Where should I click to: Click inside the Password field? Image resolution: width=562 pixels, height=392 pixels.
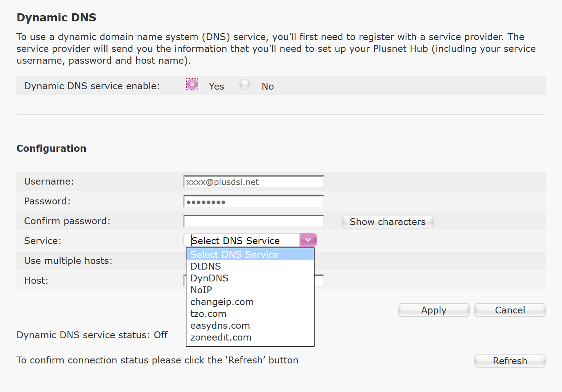(x=253, y=201)
